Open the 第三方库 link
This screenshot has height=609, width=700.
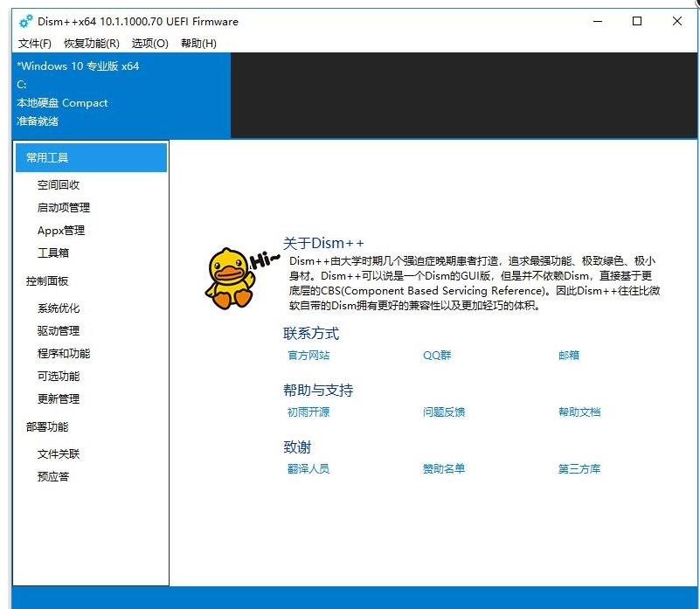579,469
